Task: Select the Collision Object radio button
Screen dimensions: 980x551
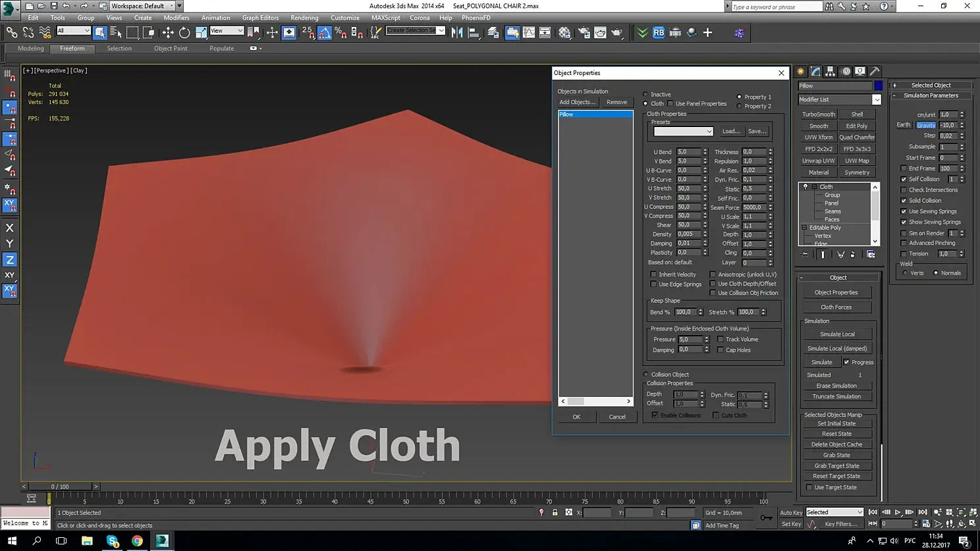Action: 646,375
